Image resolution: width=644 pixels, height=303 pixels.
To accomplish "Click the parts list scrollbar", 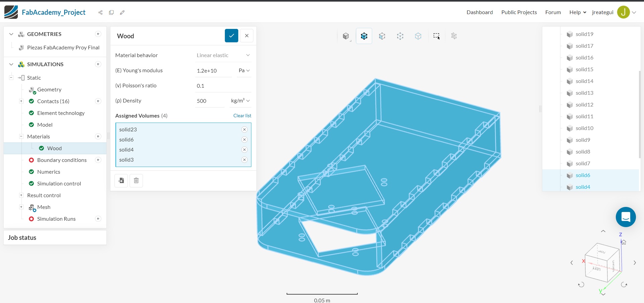I will point(640,114).
